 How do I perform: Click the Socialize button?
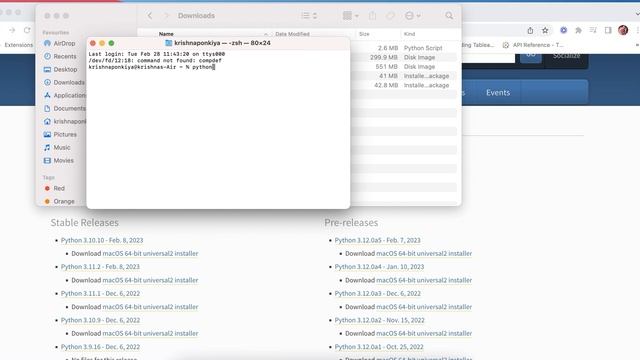click(566, 56)
